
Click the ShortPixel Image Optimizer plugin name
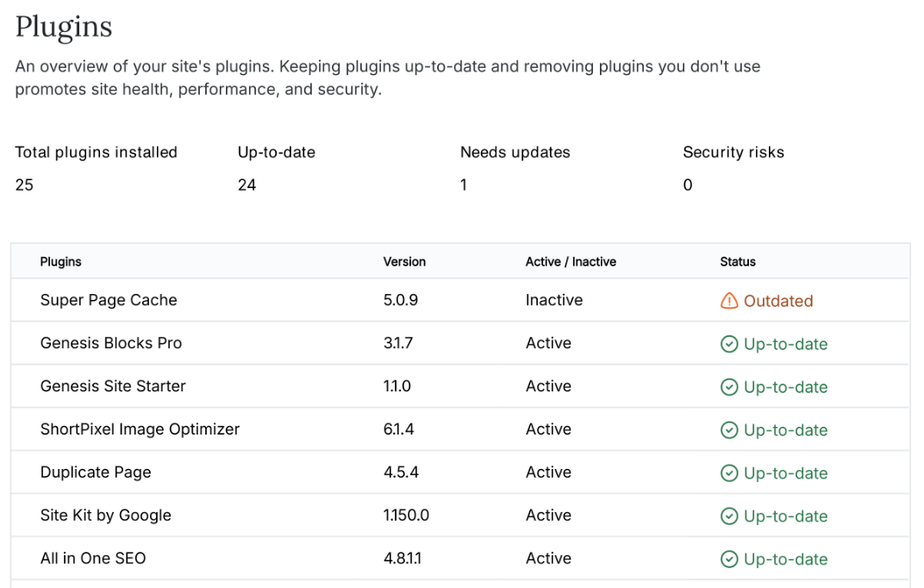point(140,429)
